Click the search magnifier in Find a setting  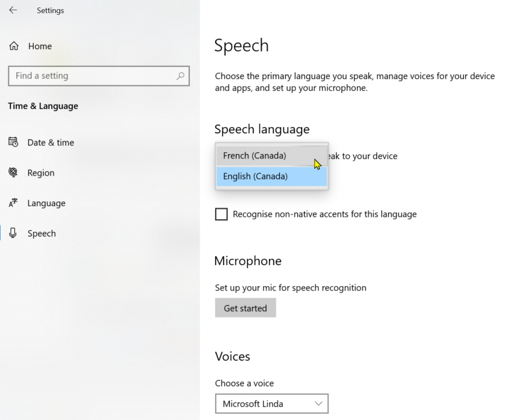(181, 75)
